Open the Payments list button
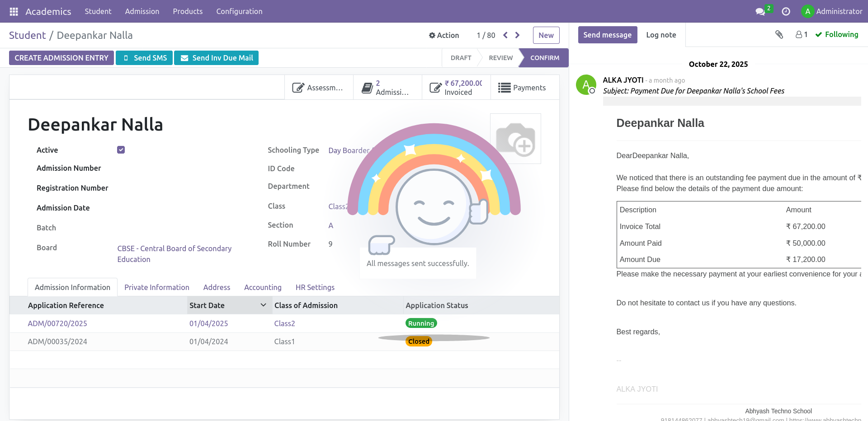The image size is (868, 421). pos(522,88)
